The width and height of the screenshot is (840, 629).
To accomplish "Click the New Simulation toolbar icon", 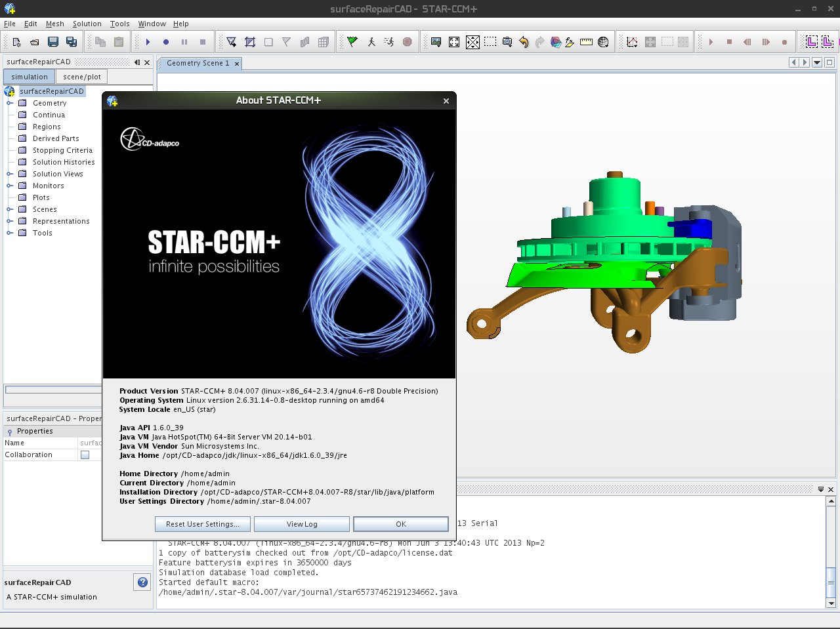I will (16, 42).
